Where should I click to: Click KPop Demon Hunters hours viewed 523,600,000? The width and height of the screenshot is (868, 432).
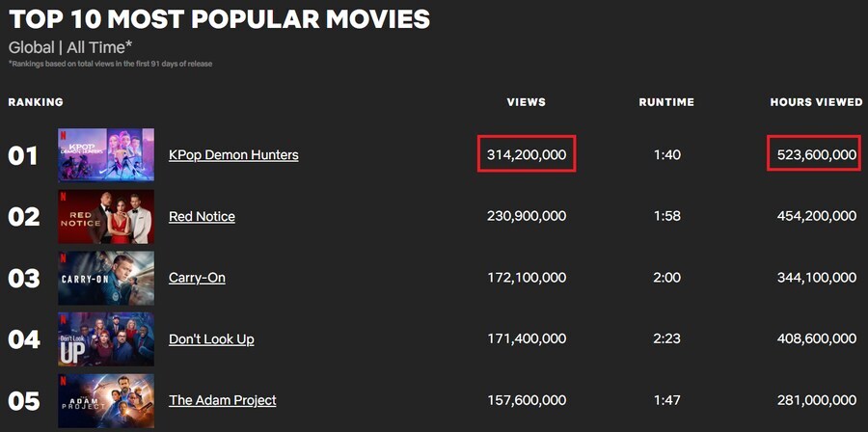tap(816, 155)
